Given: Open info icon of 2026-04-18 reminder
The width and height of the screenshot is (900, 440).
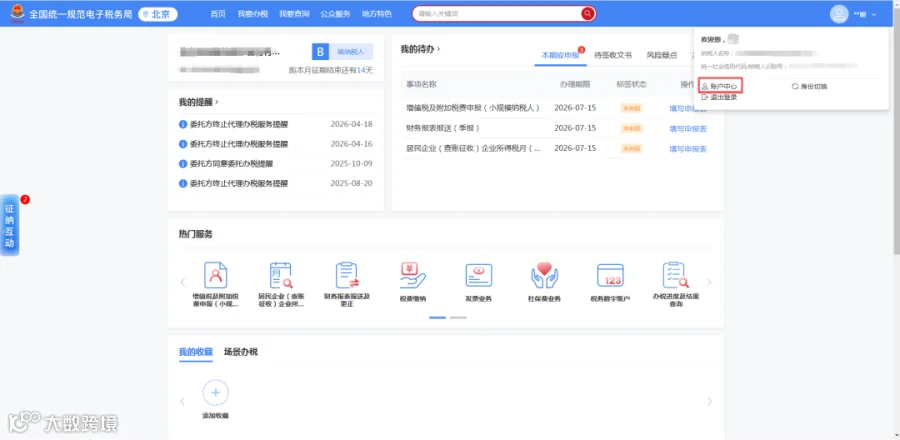Looking at the screenshot, I should point(183,124).
